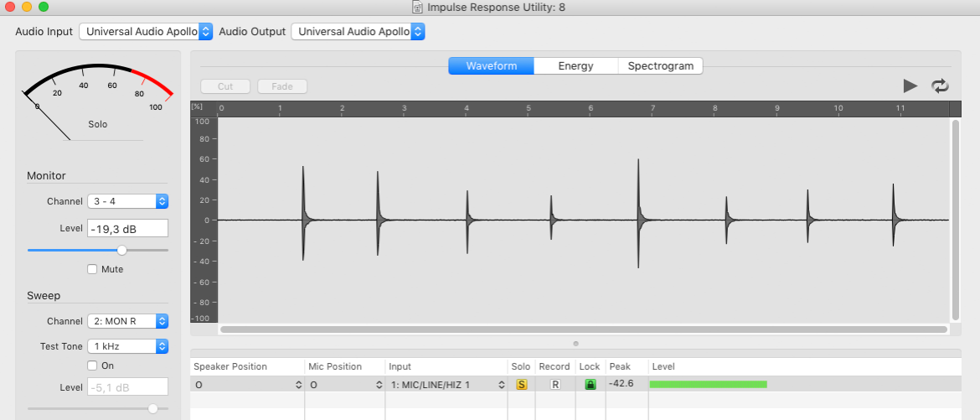Switch to the Spectrogram tab

tap(661, 65)
